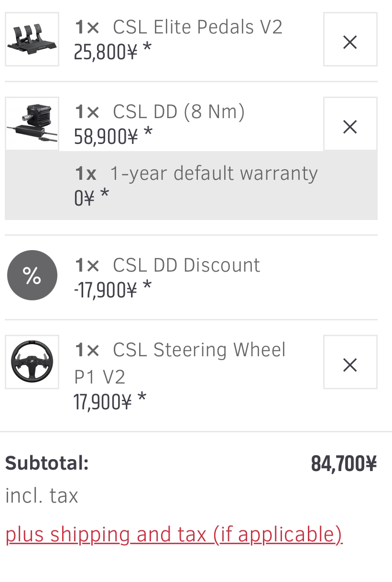Click the Subtotal label
The height and width of the screenshot is (582, 392).
pos(47,463)
